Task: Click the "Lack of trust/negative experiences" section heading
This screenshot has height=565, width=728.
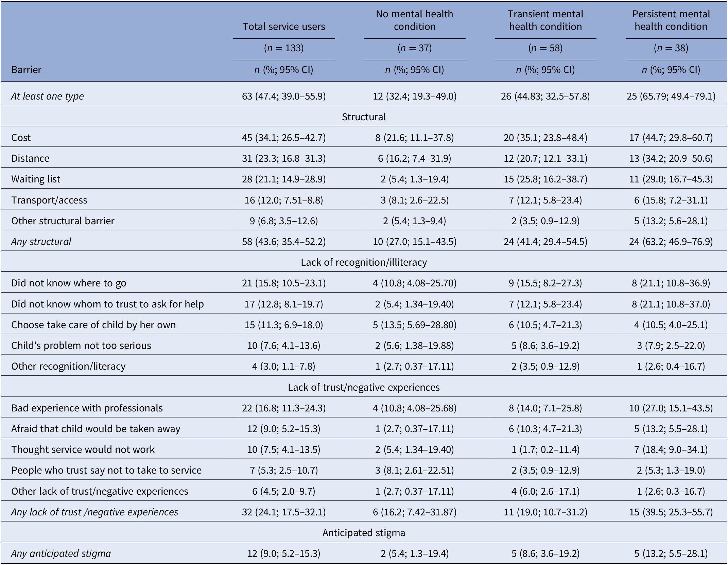Action: 364,387
